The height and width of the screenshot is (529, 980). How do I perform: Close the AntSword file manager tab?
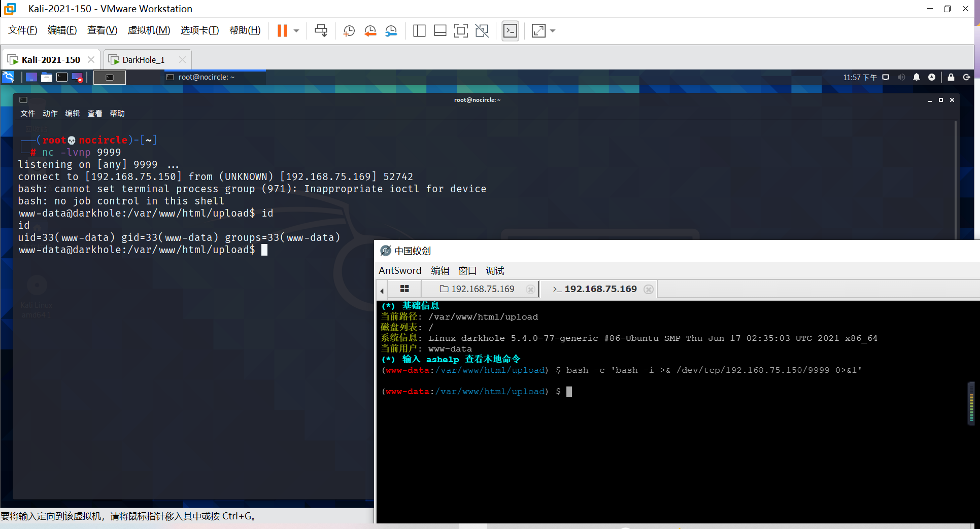(530, 289)
